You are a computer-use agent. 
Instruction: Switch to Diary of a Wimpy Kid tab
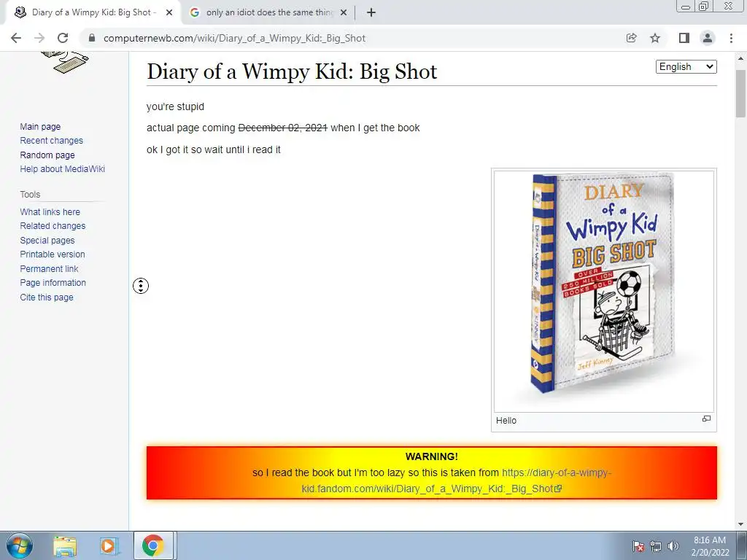click(x=94, y=13)
